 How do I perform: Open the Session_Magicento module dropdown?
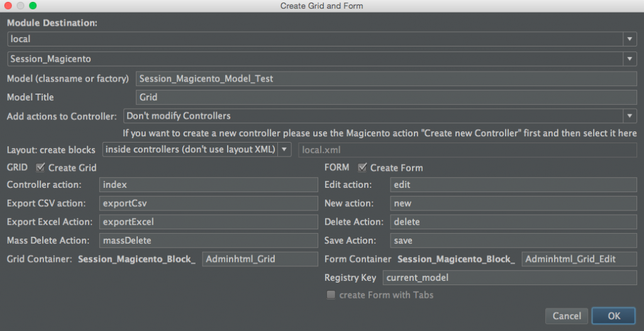(x=322, y=59)
